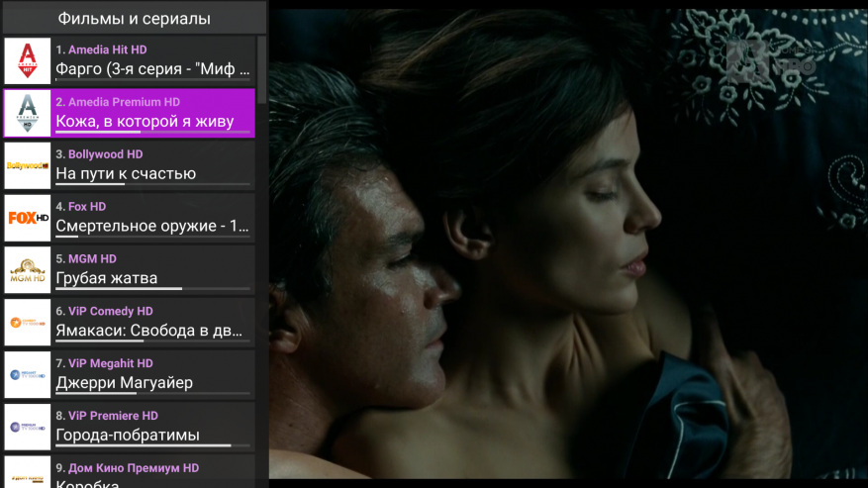Select channel name 1. Amedia Hit HD
Screen dimensions: 868x488
coord(101,49)
